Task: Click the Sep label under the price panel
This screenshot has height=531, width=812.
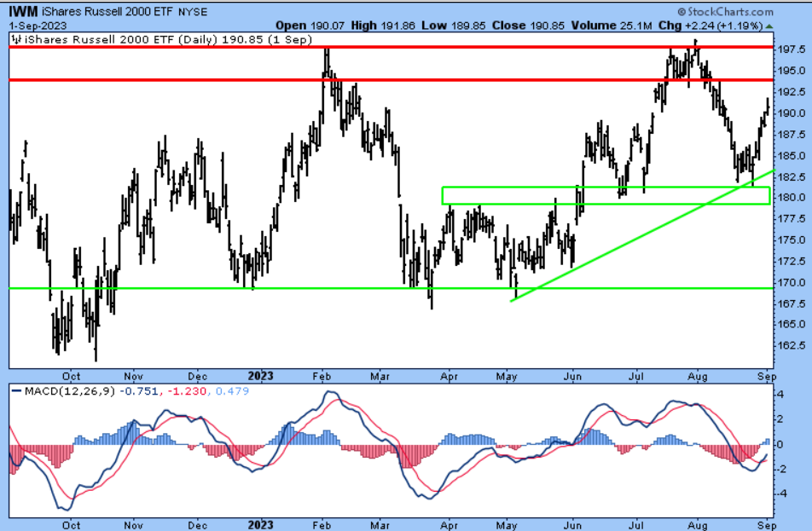Action: (767, 376)
